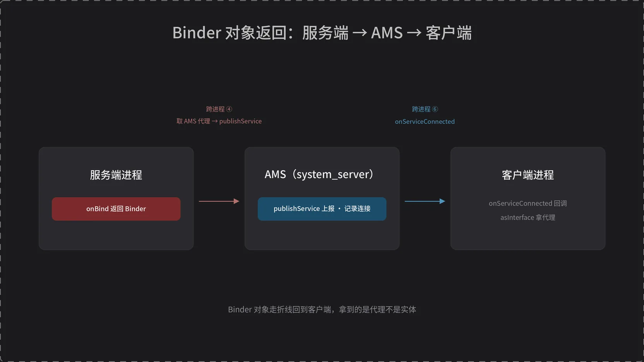Click the blue 'onServiceConnected' label above arrow

(x=425, y=121)
